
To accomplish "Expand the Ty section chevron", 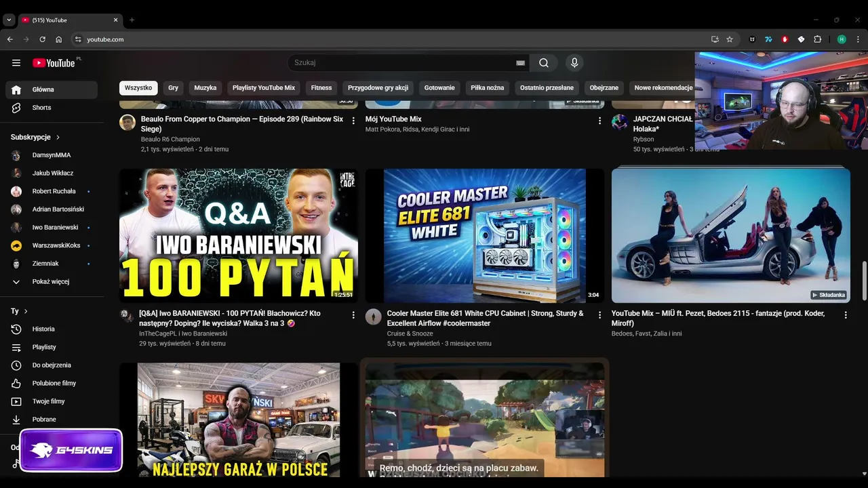I will [x=26, y=311].
